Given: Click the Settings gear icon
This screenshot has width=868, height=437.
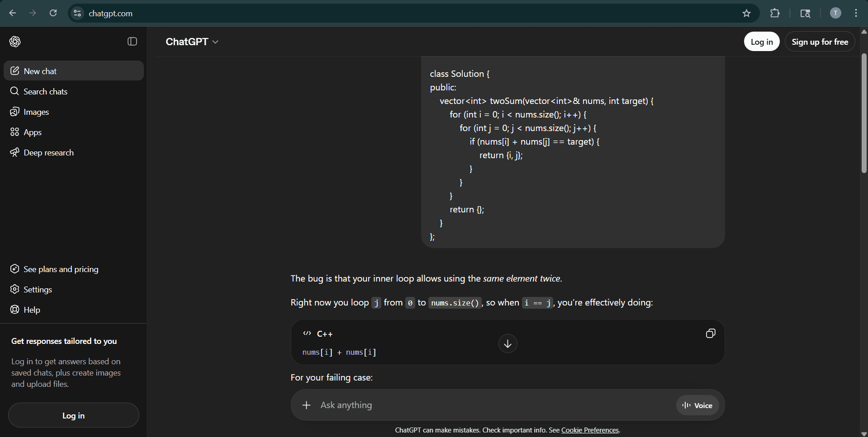Looking at the screenshot, I should click(x=14, y=289).
